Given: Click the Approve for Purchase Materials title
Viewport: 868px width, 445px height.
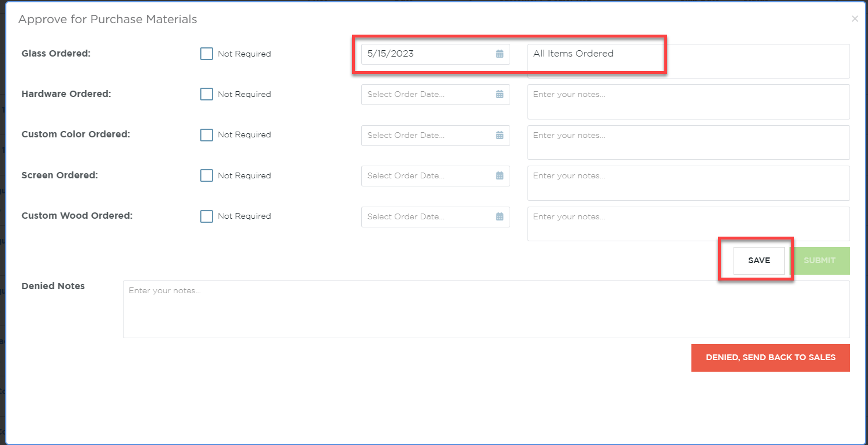Looking at the screenshot, I should point(108,19).
